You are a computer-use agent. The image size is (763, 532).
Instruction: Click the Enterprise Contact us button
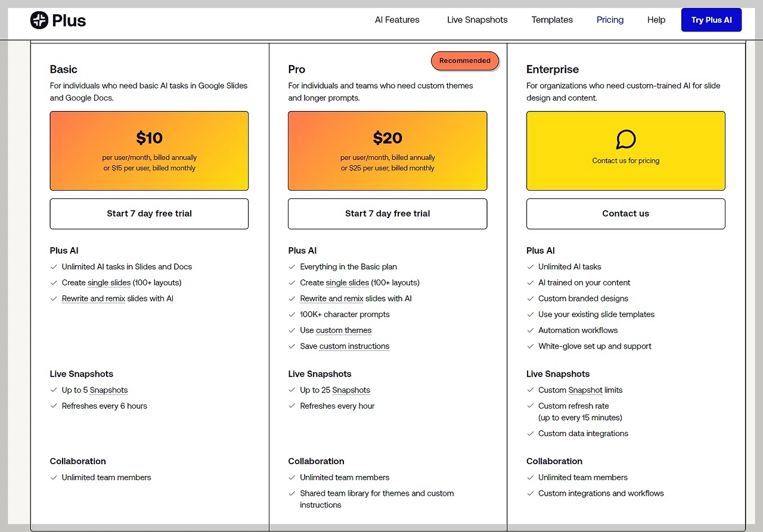[625, 214]
